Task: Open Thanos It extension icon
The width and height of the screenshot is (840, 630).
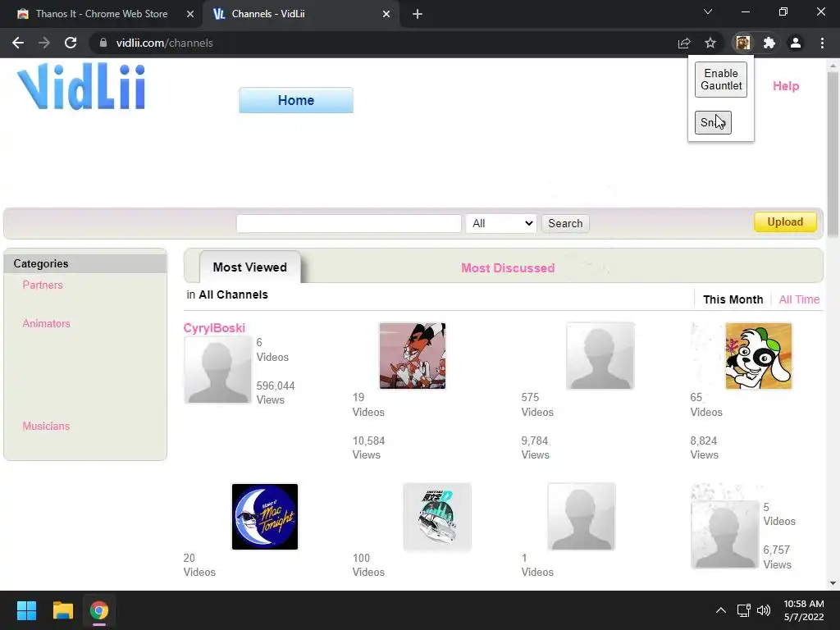Action: point(743,43)
